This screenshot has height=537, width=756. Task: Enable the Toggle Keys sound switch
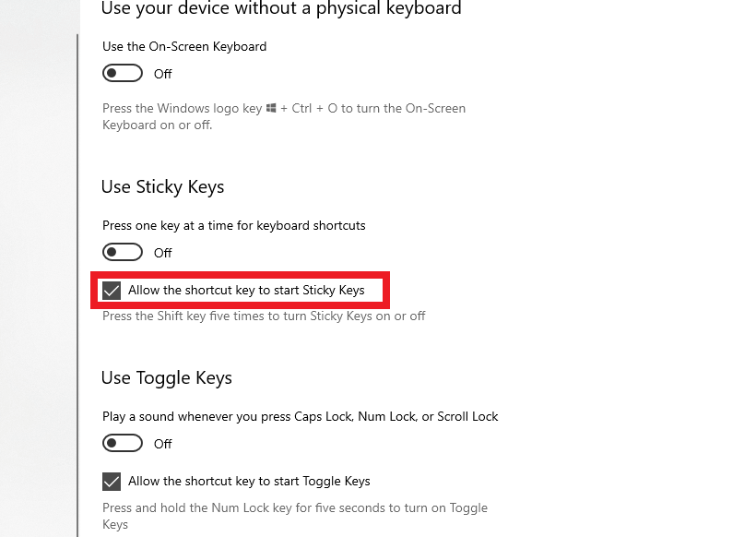[x=122, y=443]
